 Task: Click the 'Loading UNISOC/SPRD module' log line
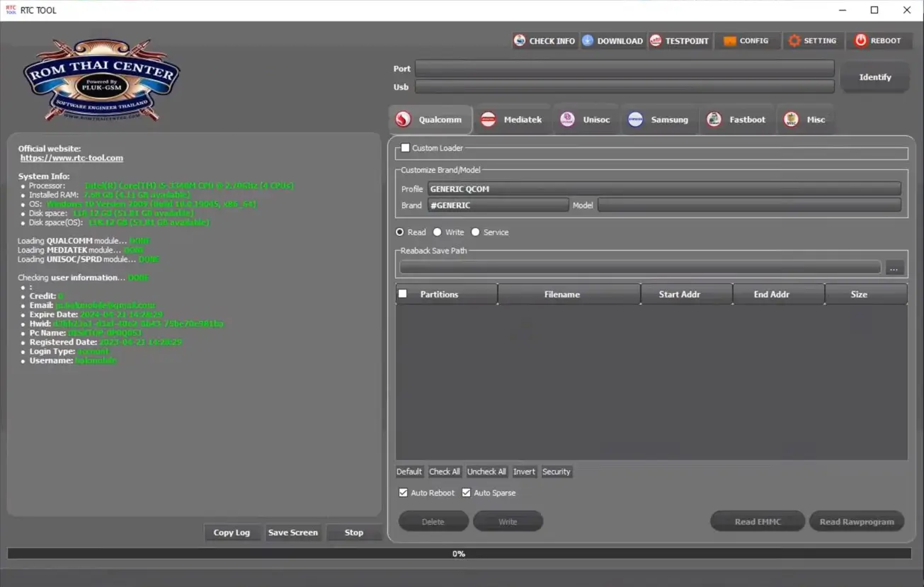[89, 259]
